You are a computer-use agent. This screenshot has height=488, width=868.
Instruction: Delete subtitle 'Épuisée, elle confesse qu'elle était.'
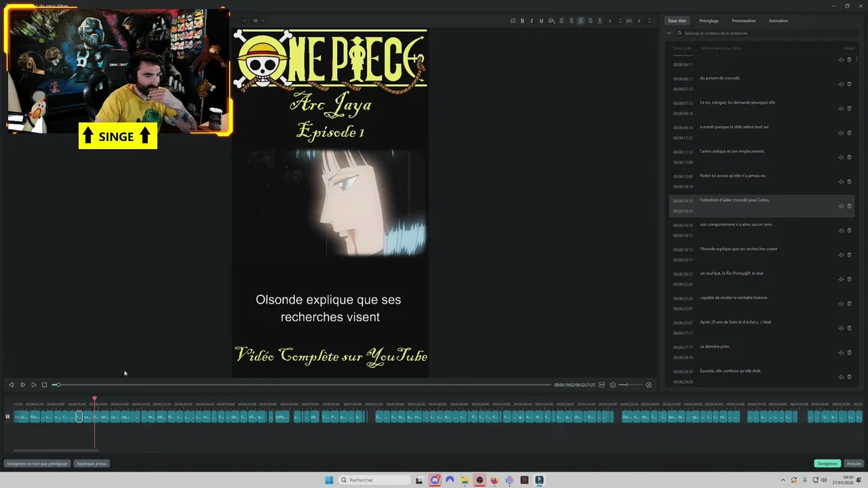coord(849,377)
